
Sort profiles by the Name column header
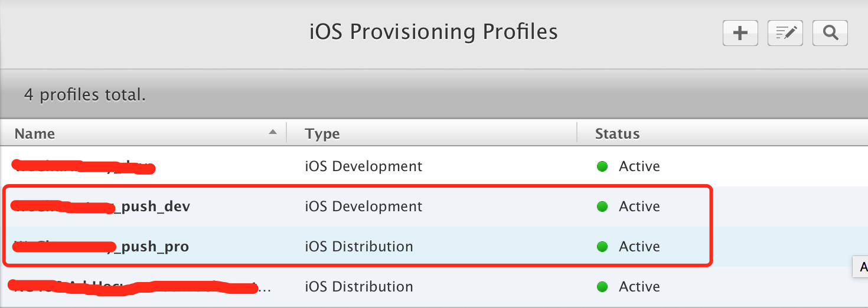(35, 134)
